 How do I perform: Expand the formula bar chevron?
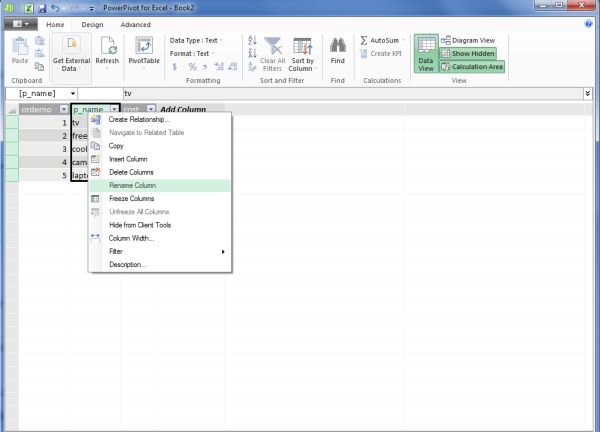point(588,93)
